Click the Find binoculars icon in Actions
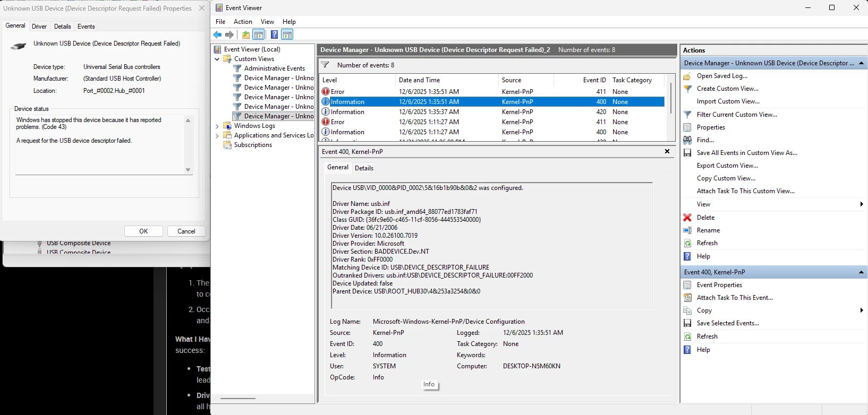The height and width of the screenshot is (415, 868). [687, 140]
